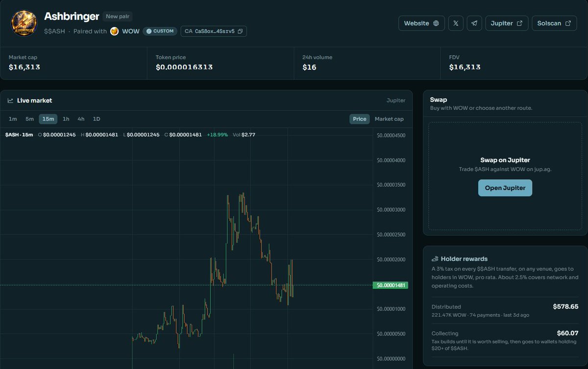Viewport: 588px width, 369px height.
Task: Click the Live market chart icon
Action: tap(10, 100)
